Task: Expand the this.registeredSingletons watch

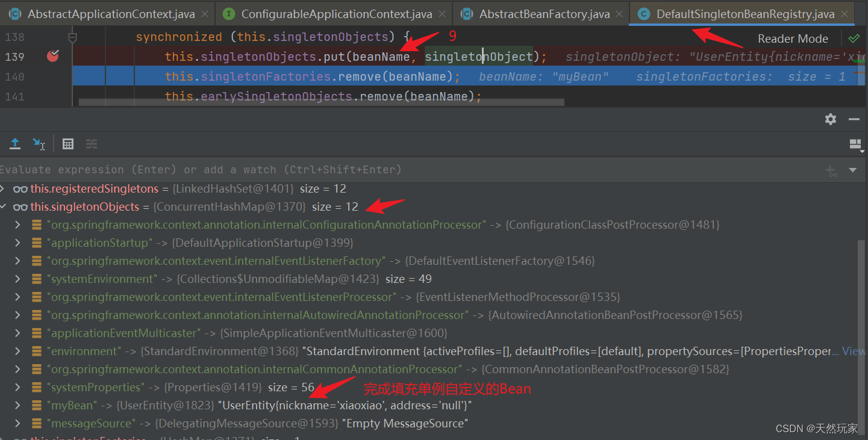Action: tap(3, 188)
